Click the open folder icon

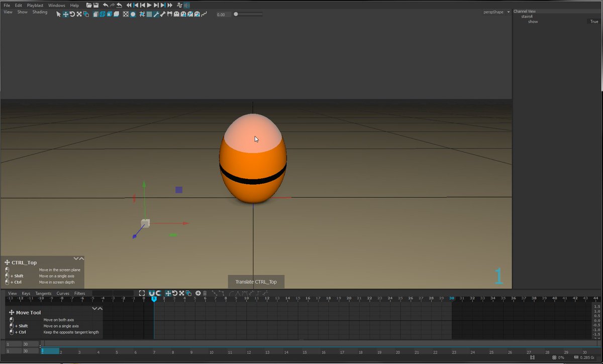[89, 5]
